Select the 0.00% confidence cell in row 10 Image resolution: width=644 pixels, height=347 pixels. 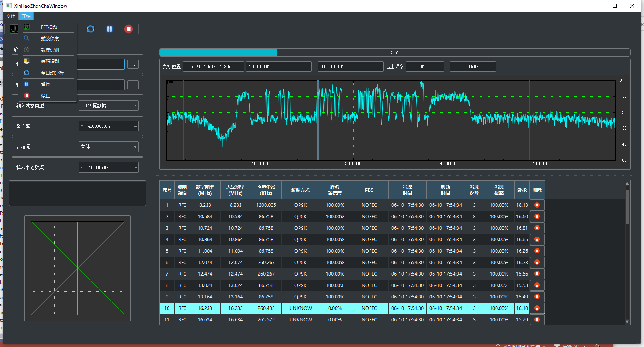(335, 308)
